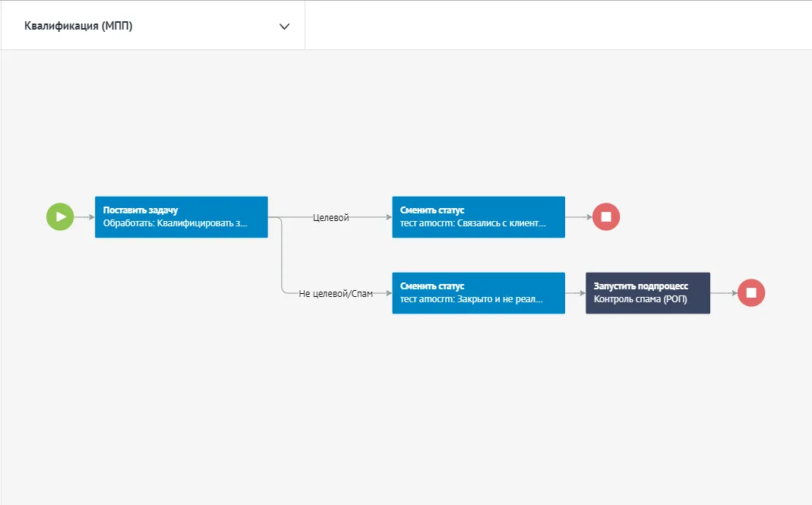The width and height of the screenshot is (812, 505).
Task: Click the red stop node after the Целевой branch
Action: (x=606, y=216)
